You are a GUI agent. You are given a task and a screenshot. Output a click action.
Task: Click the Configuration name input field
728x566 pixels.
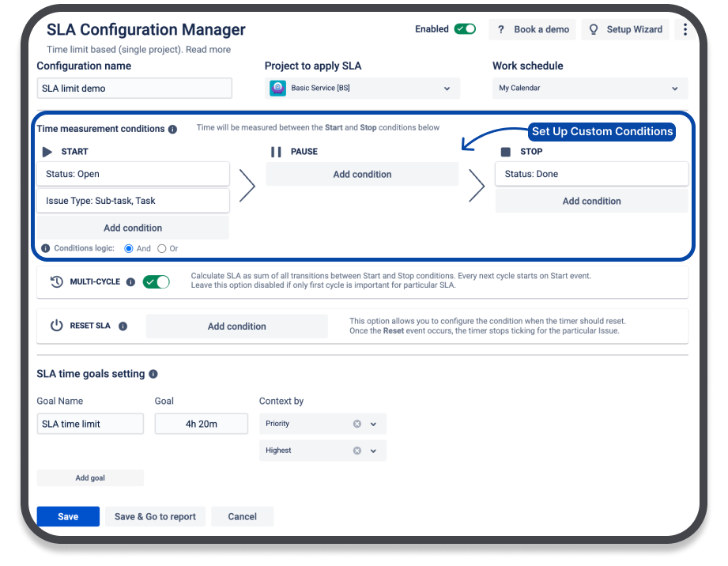pyautogui.click(x=134, y=89)
